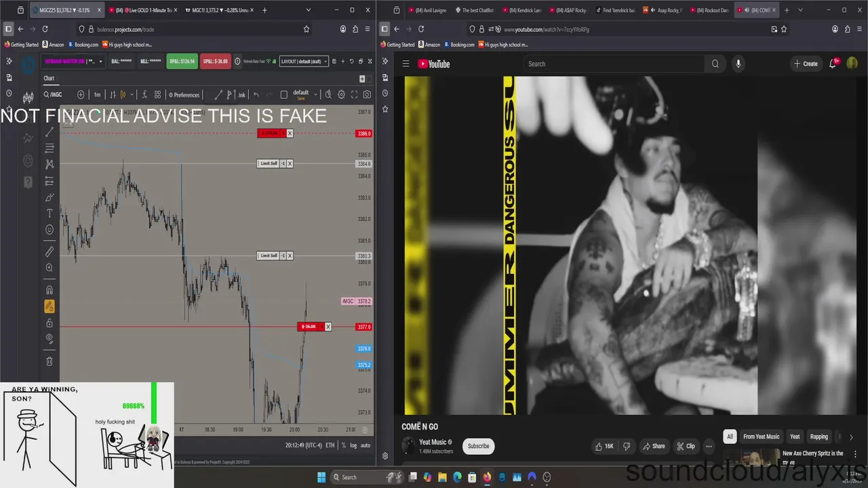Reload the projectx trading page
868x488 pixels.
pyautogui.click(x=45, y=29)
